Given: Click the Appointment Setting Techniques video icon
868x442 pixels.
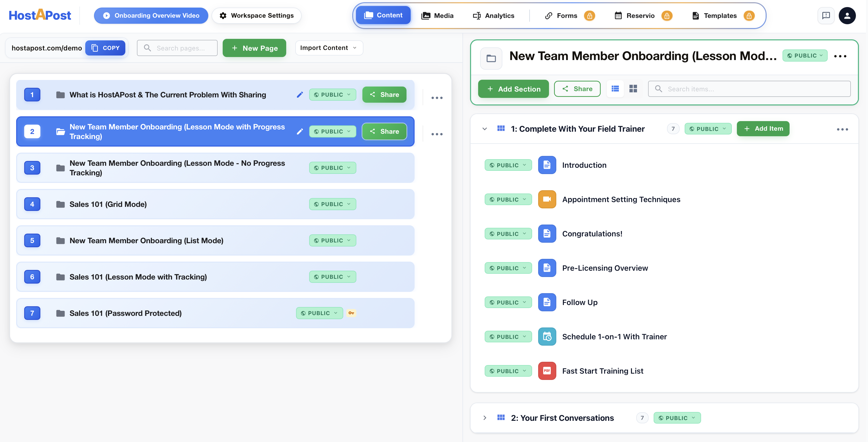Looking at the screenshot, I should click(547, 199).
